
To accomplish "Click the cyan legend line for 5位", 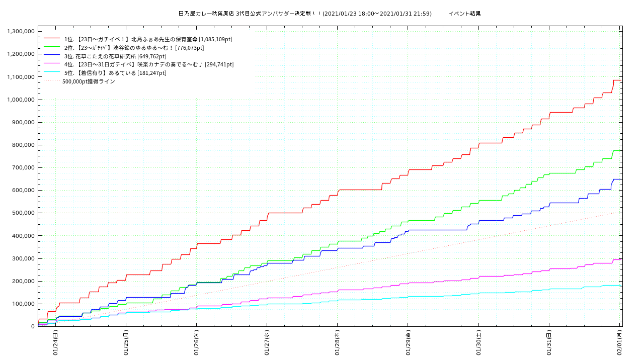I will coord(52,73).
